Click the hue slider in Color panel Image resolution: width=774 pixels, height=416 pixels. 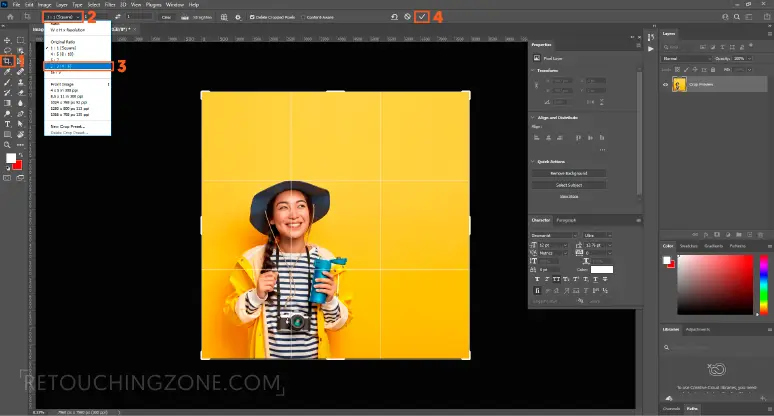[x=764, y=284]
